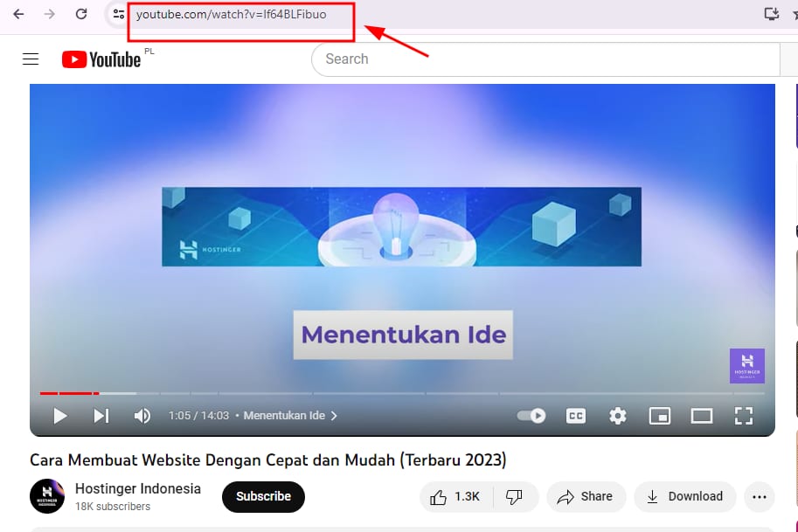The width and height of the screenshot is (798, 532).
Task: Reload the page in the browser
Action: click(x=81, y=14)
